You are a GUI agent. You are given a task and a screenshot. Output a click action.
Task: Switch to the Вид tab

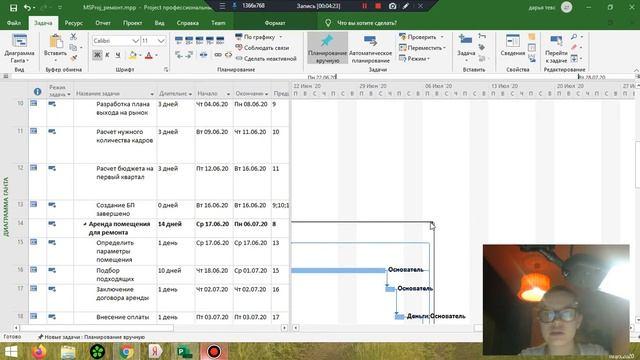click(159, 23)
